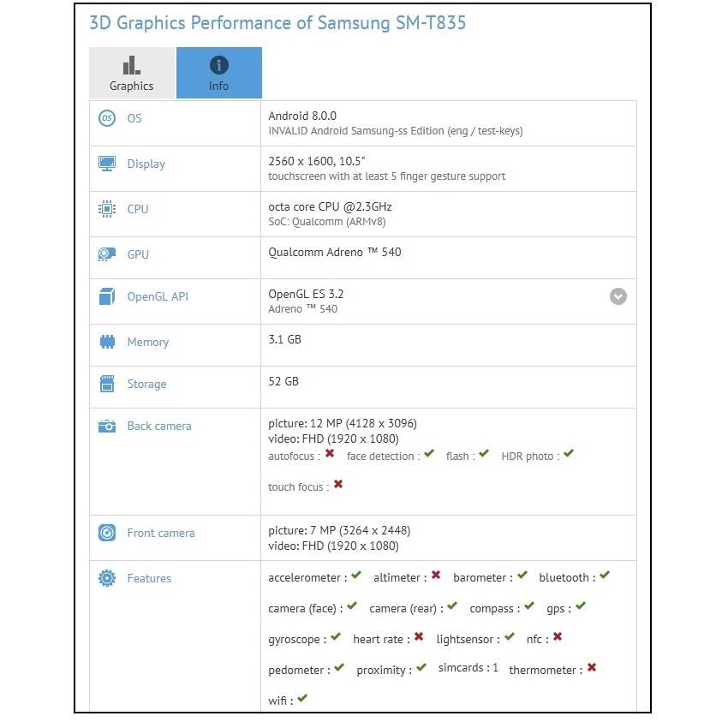Click the heart rate red cross mark
Screen dimensions: 728x728
coord(419,636)
